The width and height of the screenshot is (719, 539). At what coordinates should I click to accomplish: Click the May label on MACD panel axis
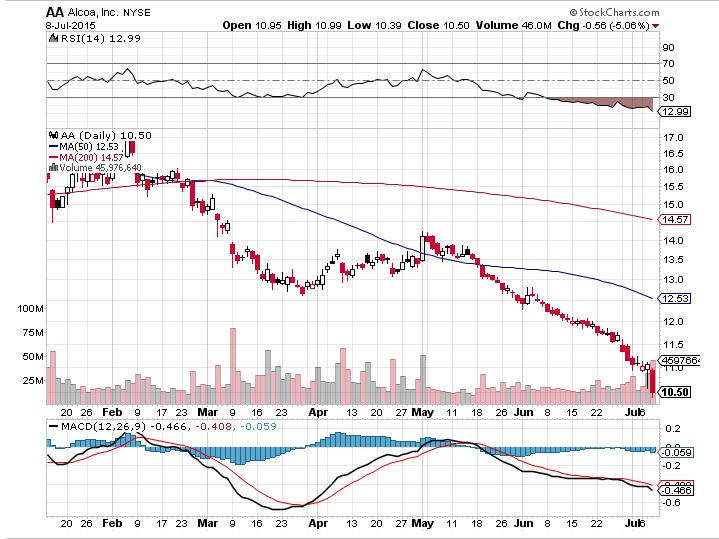(422, 523)
